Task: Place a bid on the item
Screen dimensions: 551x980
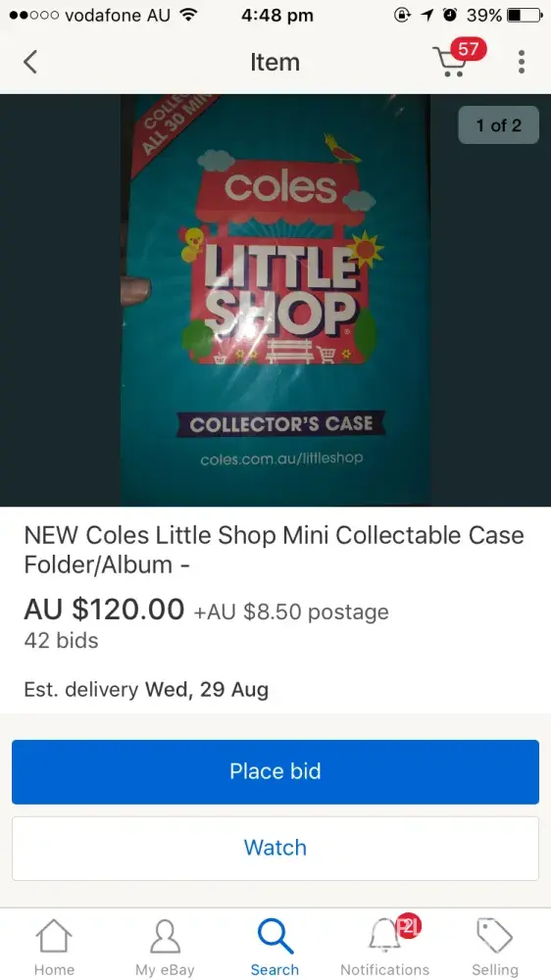Action: coord(275,771)
